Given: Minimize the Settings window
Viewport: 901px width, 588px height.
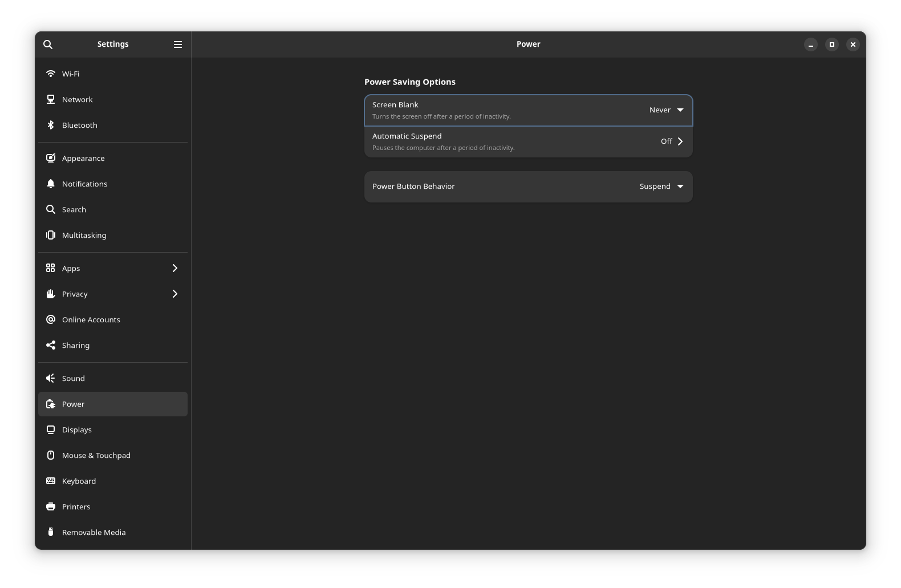Looking at the screenshot, I should (x=811, y=44).
